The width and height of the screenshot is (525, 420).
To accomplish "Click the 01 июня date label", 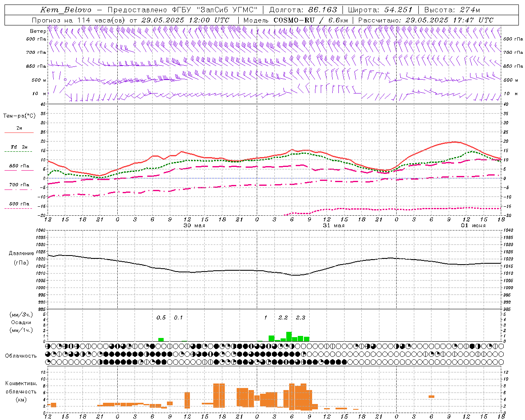I will coord(473,226).
